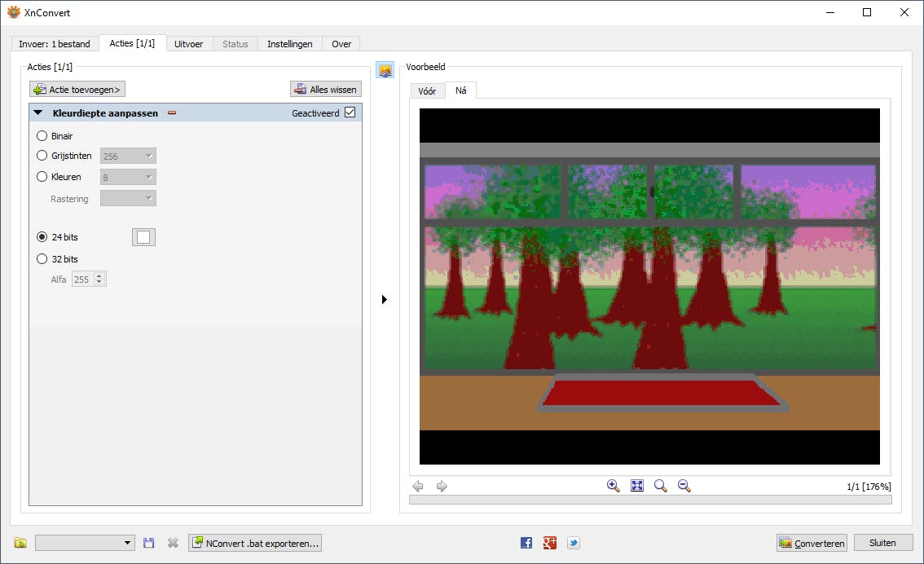Screen dimensions: 924x564
Task: Go to next preview image arrow
Action: (442, 487)
